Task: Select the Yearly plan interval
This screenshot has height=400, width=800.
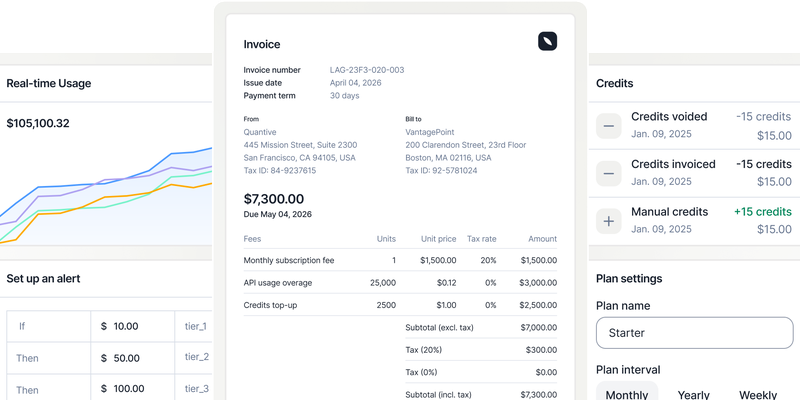Action: [693, 394]
